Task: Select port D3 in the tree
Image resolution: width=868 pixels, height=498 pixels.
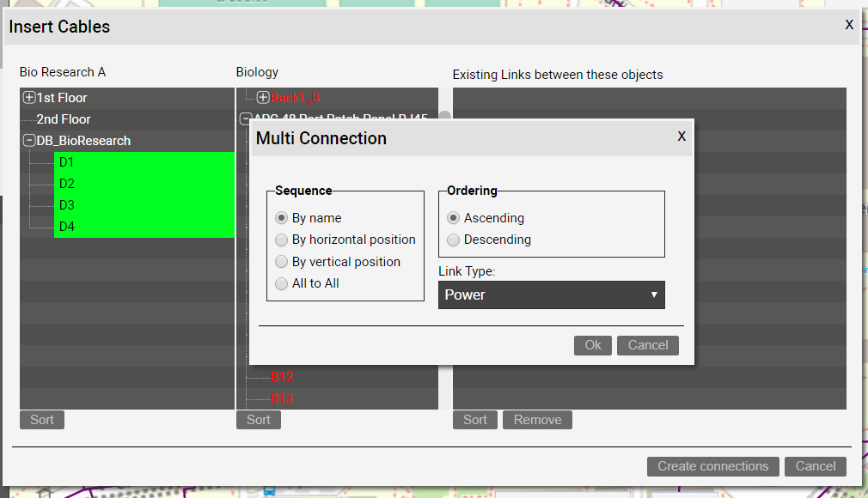Action: pyautogui.click(x=67, y=205)
